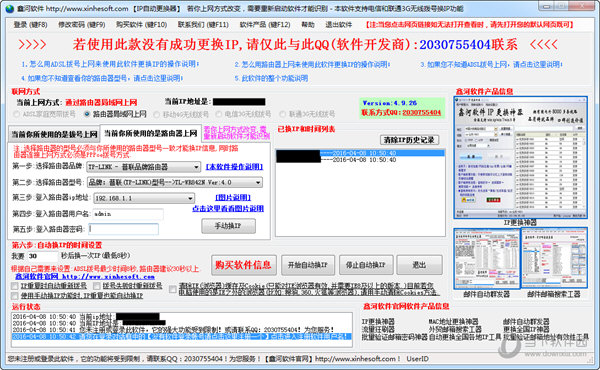This screenshot has width=600, height=370.
Task: Click the 手动换IP button
Action: [228, 226]
